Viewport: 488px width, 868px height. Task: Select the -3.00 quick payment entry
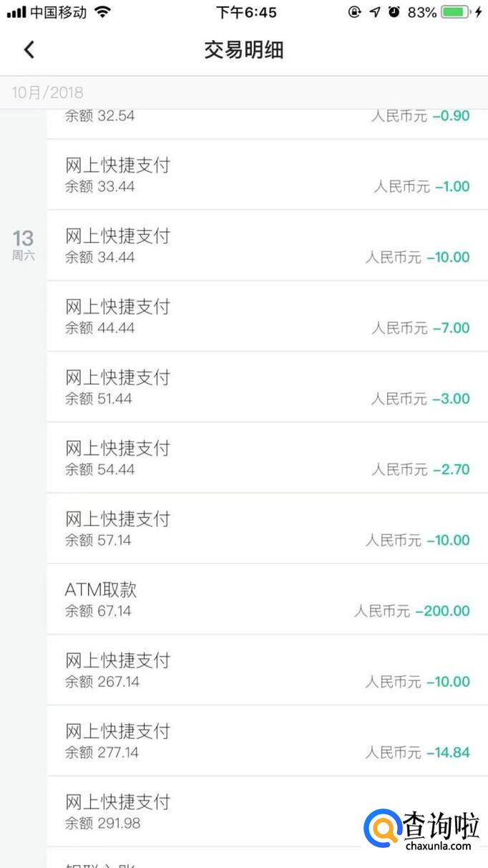pyautogui.click(x=267, y=387)
